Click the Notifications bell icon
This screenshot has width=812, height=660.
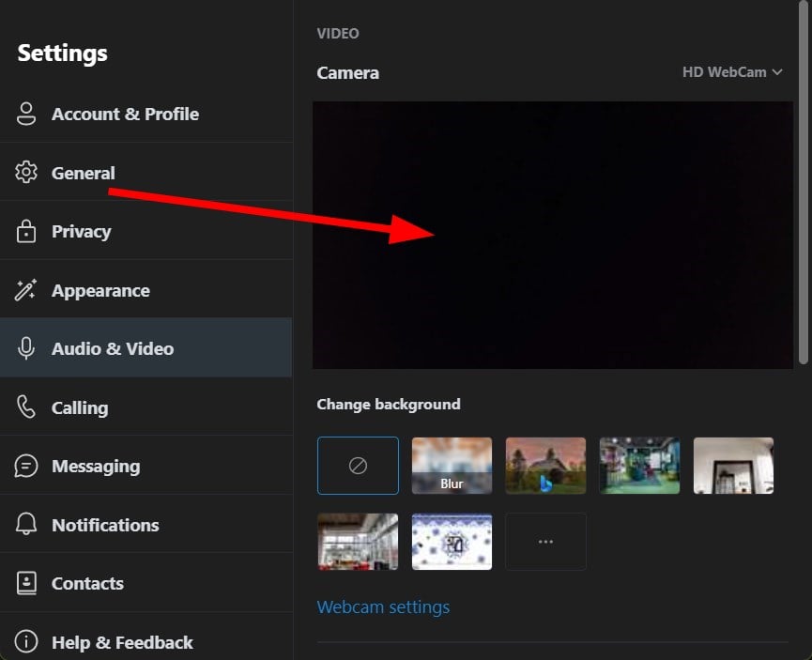click(x=26, y=524)
